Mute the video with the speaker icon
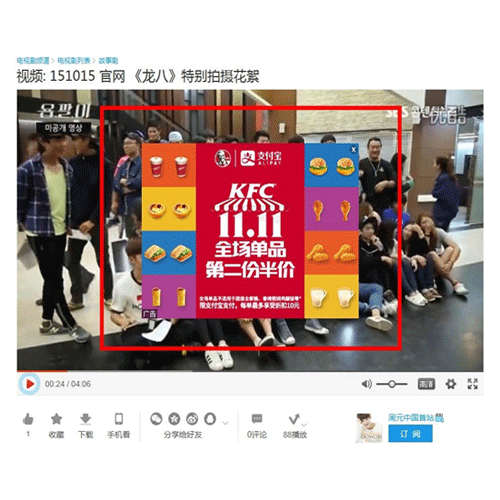Image resolution: width=500 pixels, height=500 pixels. pos(366,384)
